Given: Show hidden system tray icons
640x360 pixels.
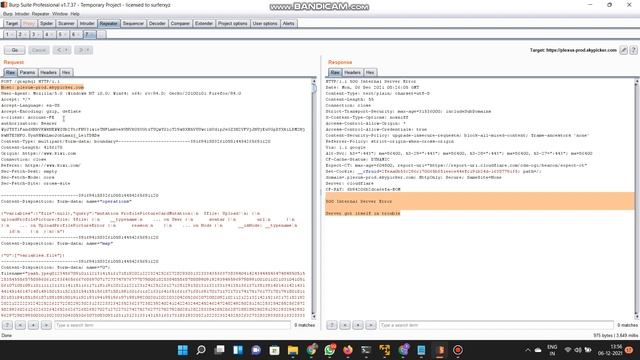Looking at the screenshot, I should coord(527,350).
